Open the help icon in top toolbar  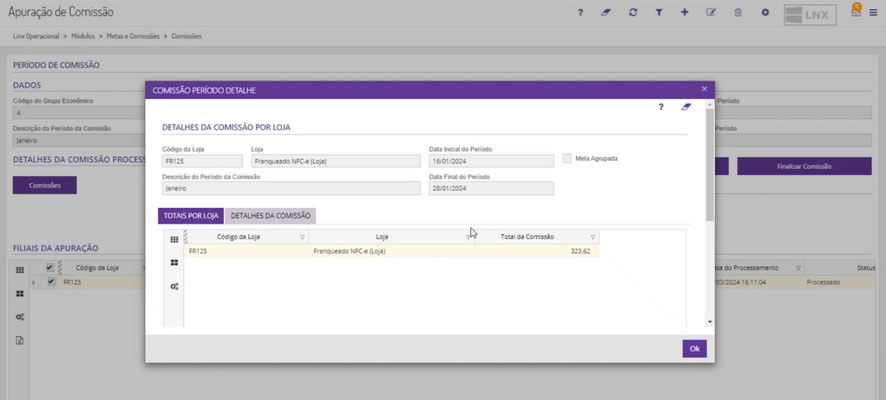click(x=580, y=12)
